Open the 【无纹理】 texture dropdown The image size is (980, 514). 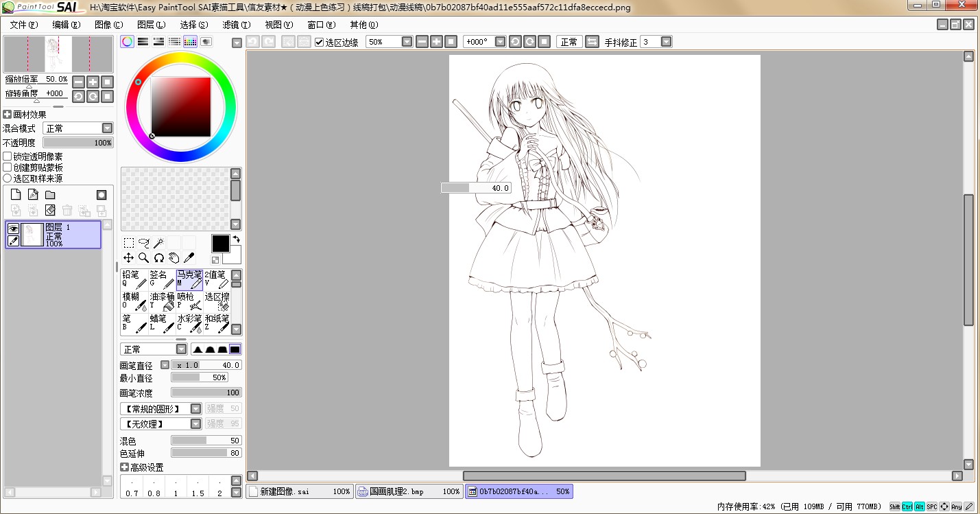(161, 423)
